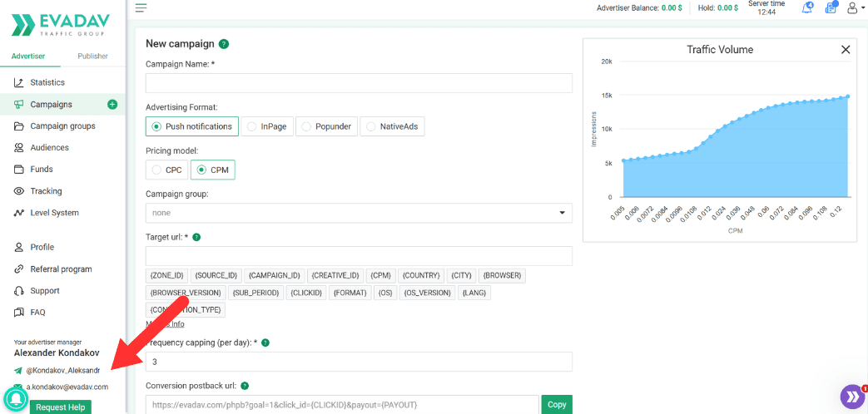
Task: Click the FAQ book icon
Action: click(x=19, y=313)
